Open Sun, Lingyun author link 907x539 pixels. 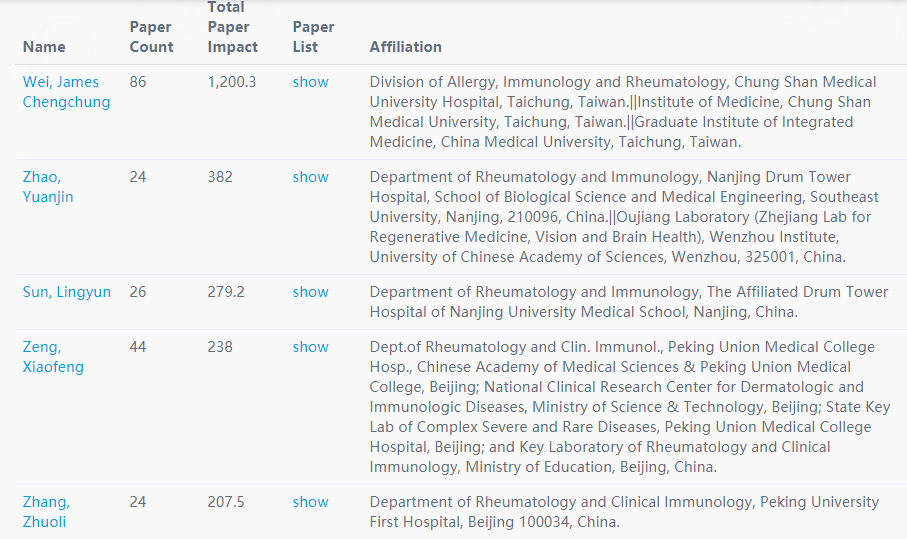click(x=67, y=292)
